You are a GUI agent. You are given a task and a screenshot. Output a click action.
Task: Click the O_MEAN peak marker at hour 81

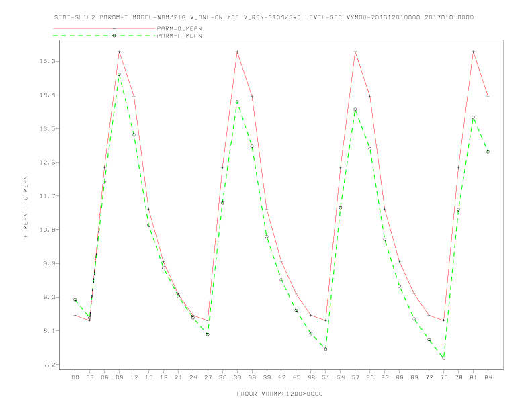coord(474,52)
